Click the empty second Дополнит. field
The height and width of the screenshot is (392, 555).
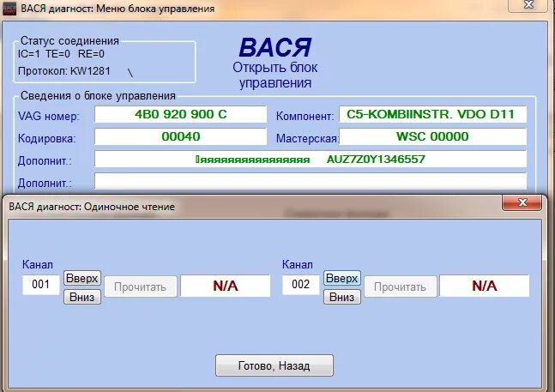[311, 182]
